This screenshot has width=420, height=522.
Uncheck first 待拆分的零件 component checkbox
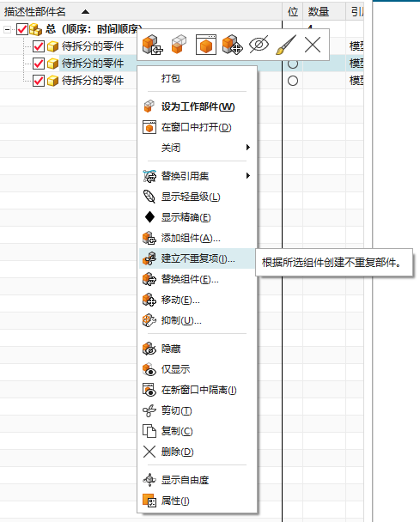tap(39, 46)
